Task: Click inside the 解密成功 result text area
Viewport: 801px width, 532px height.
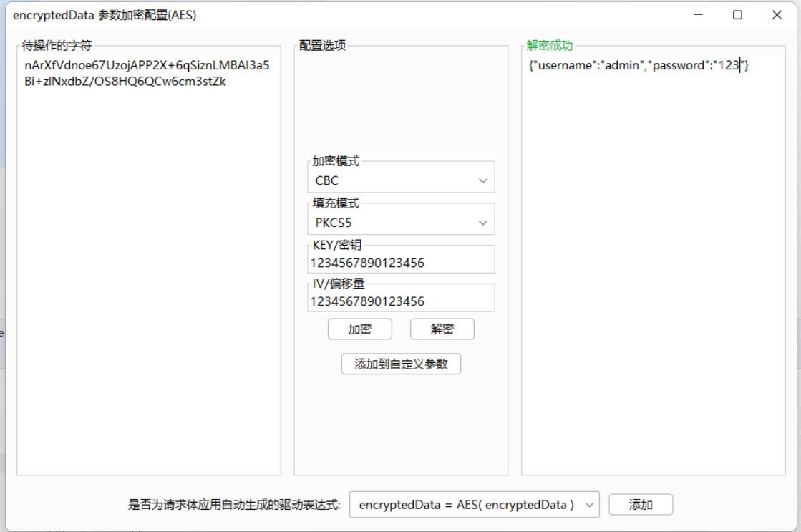Action: (654, 263)
